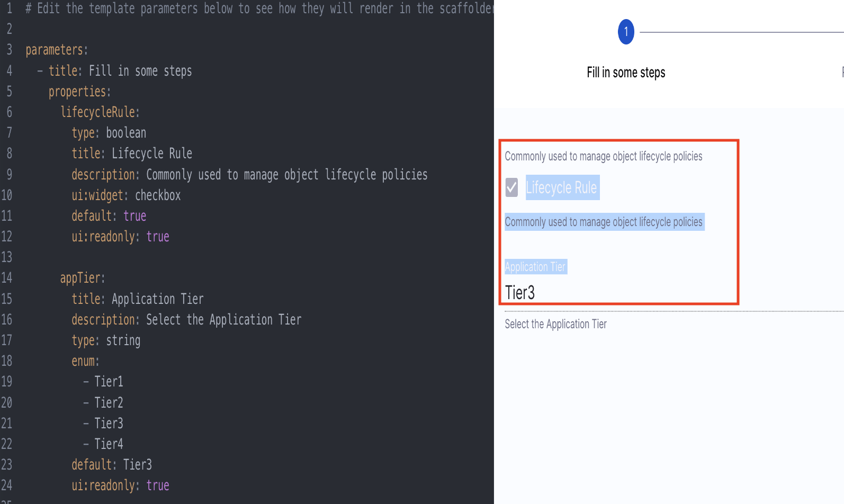Click "title: Application Tier" line in editor

click(138, 299)
